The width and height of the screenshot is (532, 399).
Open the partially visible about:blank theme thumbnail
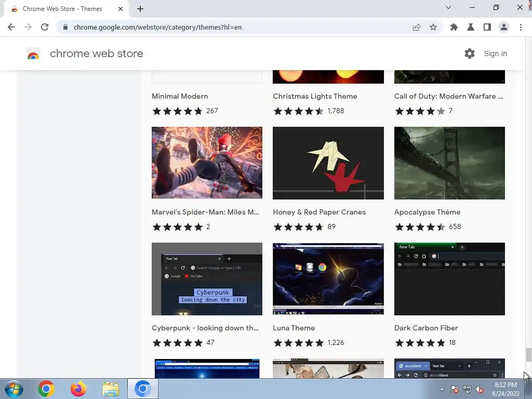coord(449,368)
